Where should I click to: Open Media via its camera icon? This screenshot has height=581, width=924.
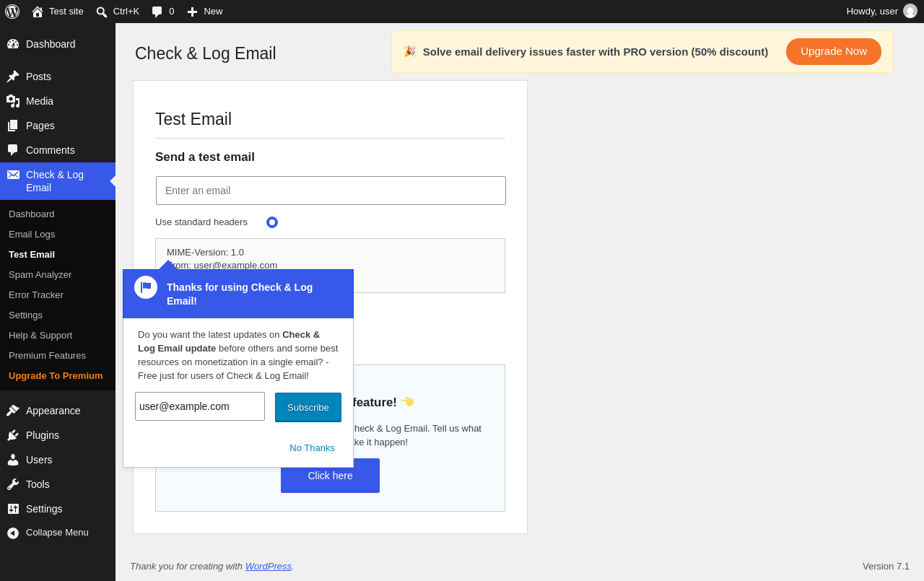(x=13, y=101)
